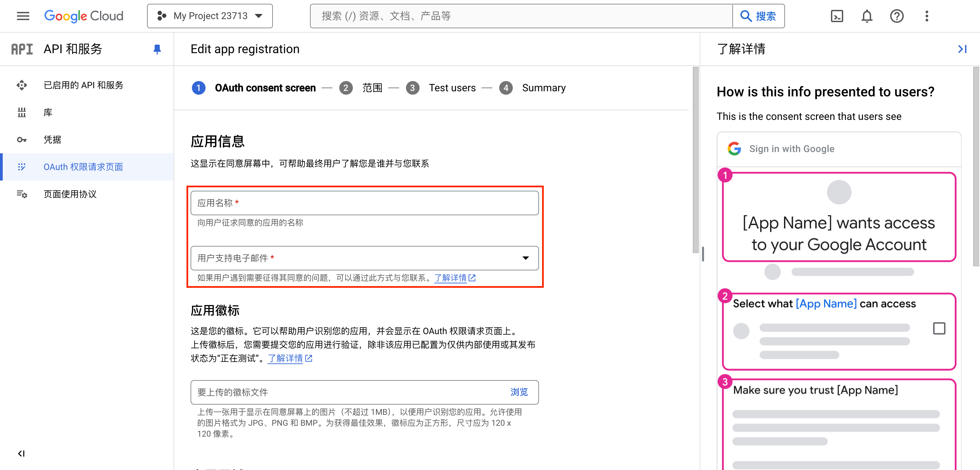Click the 向用户征求同意的应用的名称 helper text

click(x=250, y=222)
